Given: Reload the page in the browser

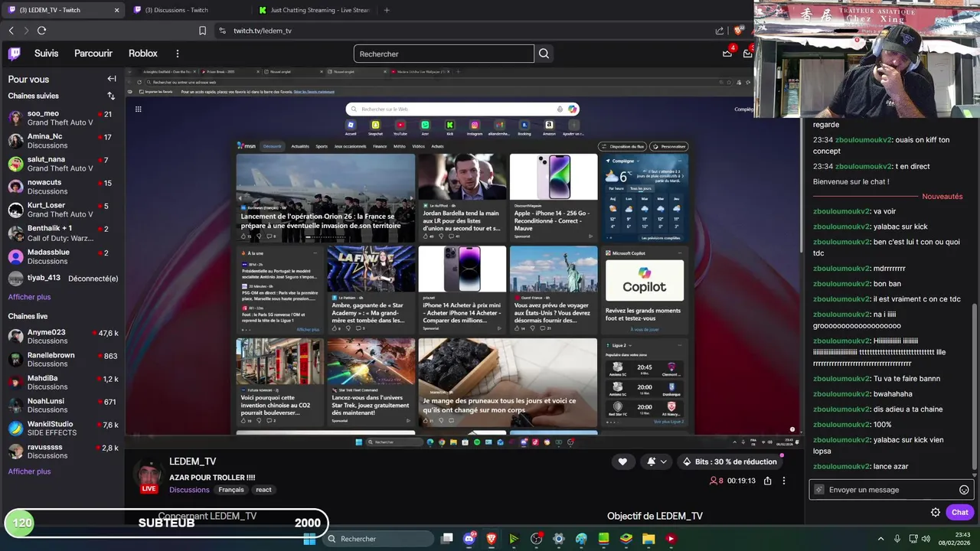Looking at the screenshot, I should (41, 31).
